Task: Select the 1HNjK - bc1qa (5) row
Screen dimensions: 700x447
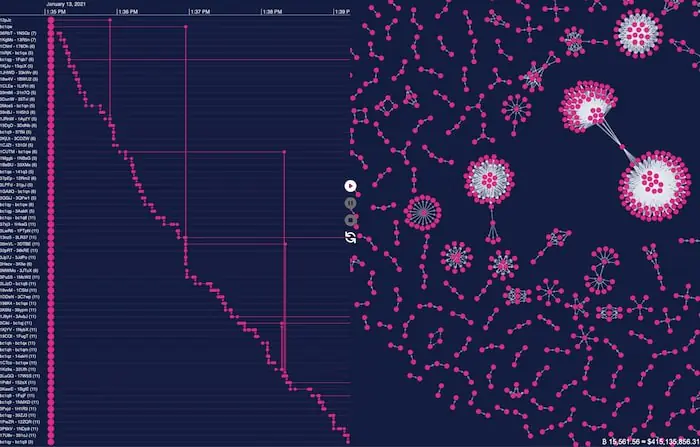Action: [x=20, y=52]
